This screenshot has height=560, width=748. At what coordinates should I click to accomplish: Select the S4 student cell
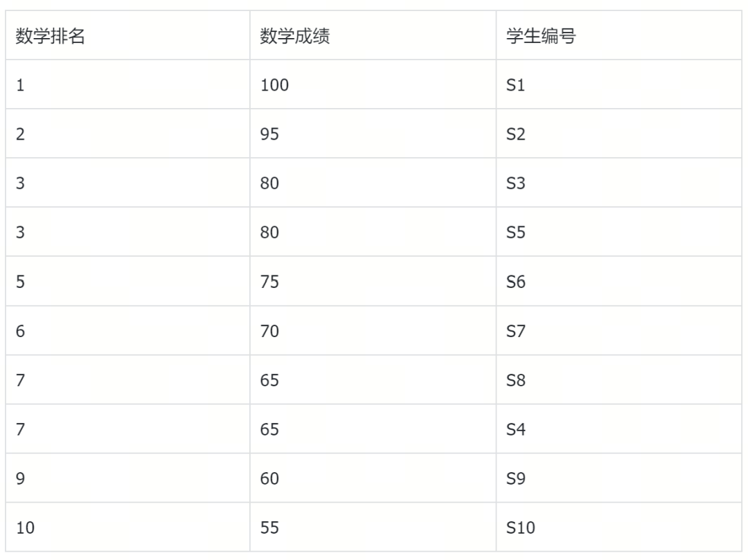point(516,429)
